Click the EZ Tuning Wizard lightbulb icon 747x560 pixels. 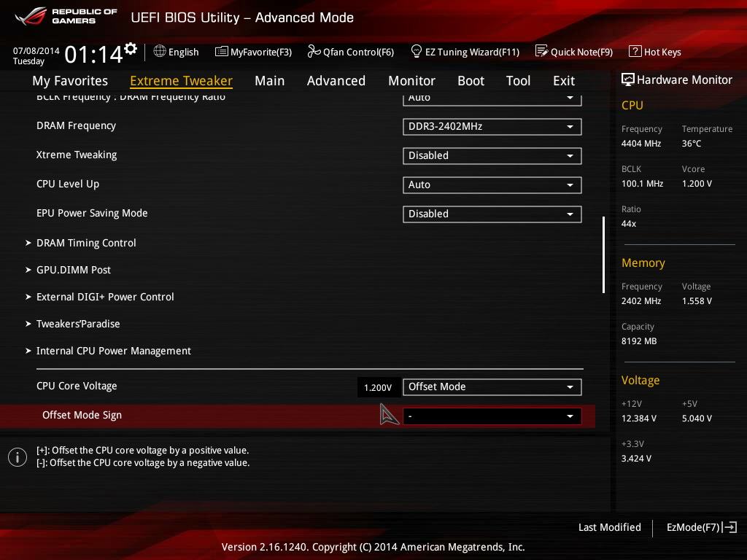[416, 51]
